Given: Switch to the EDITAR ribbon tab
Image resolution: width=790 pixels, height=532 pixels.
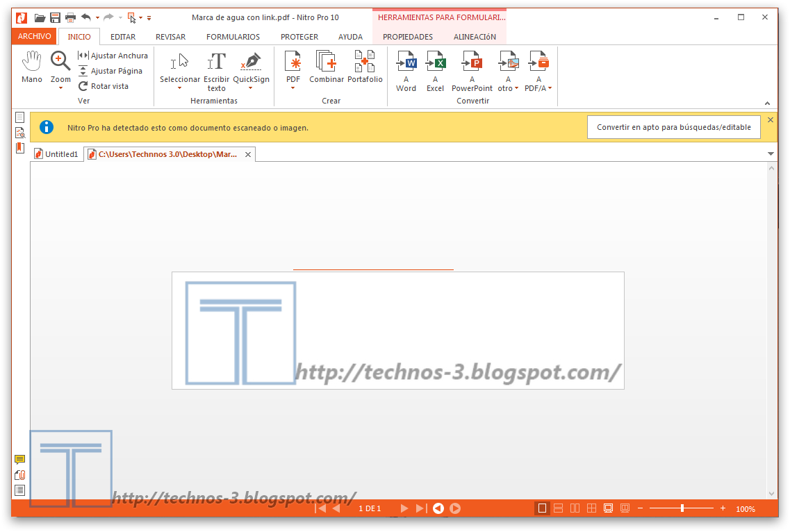Looking at the screenshot, I should (123, 37).
